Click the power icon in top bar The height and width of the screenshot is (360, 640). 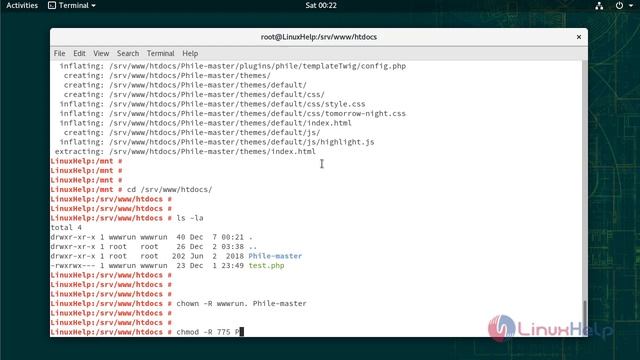click(x=619, y=6)
